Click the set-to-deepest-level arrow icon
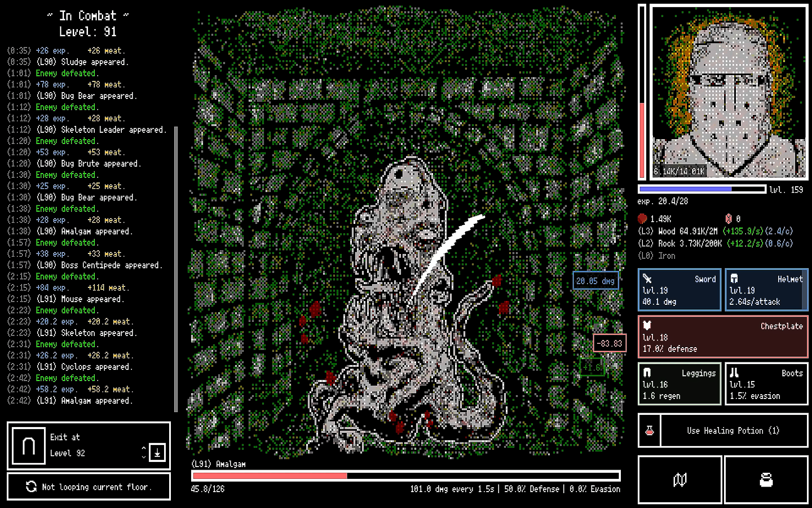Viewport: 812px width, 508px height. click(x=157, y=452)
